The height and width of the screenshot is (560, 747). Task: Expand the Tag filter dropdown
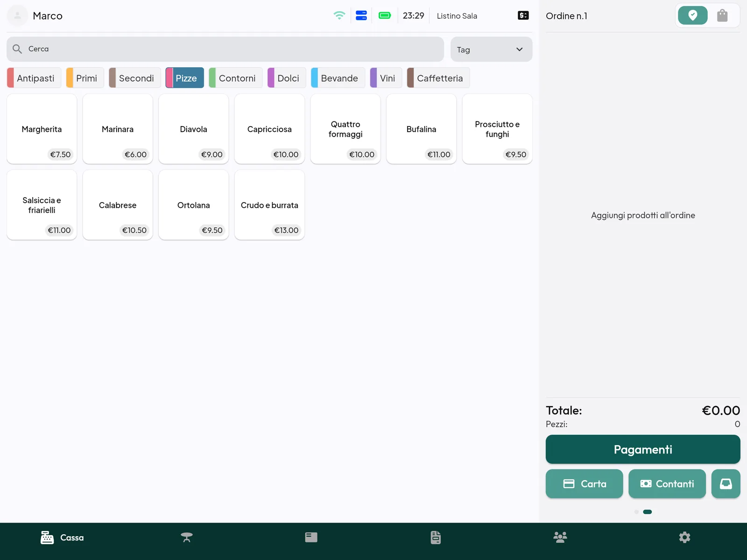click(x=491, y=50)
